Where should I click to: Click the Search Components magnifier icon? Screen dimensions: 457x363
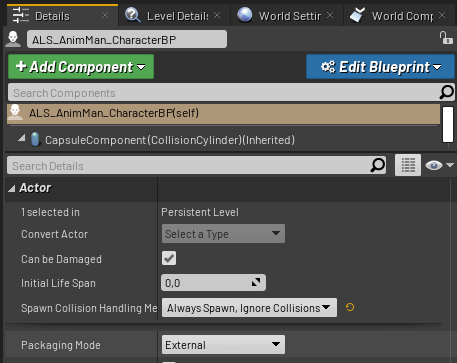(446, 92)
